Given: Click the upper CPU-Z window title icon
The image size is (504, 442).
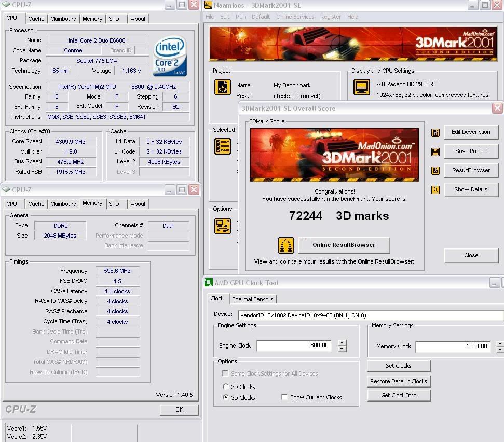Looking at the screenshot, I should (x=6, y=5).
